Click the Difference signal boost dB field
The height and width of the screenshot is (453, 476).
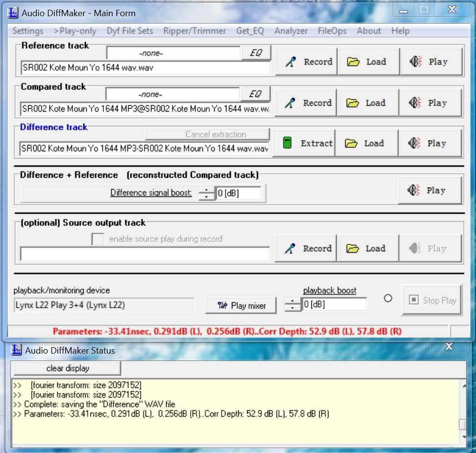pyautogui.click(x=238, y=193)
